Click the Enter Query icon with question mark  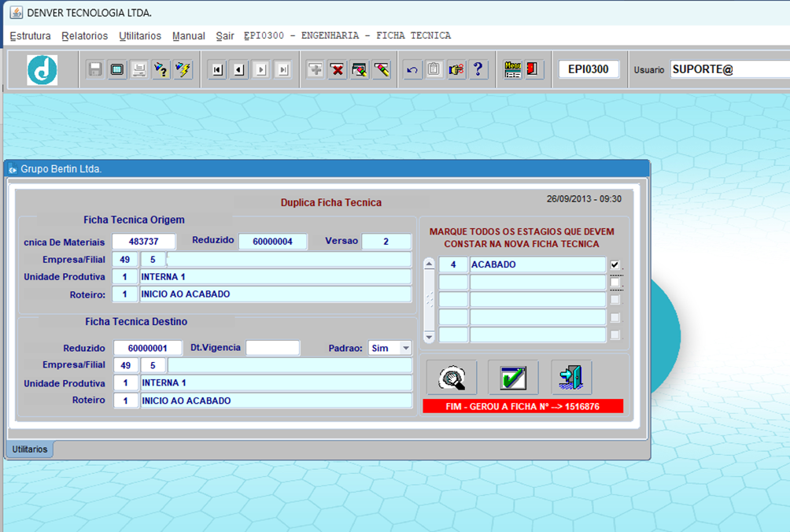pyautogui.click(x=161, y=69)
